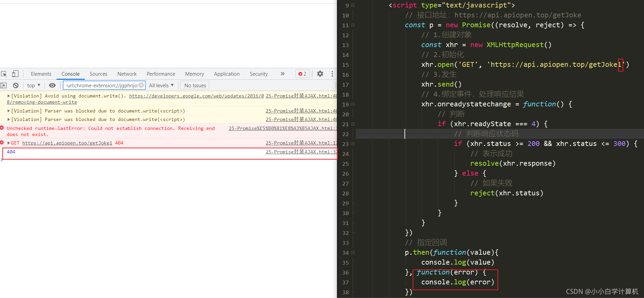The height and width of the screenshot is (298, 644).
Task: Activate the inspect element picker icon
Action: 4,74
